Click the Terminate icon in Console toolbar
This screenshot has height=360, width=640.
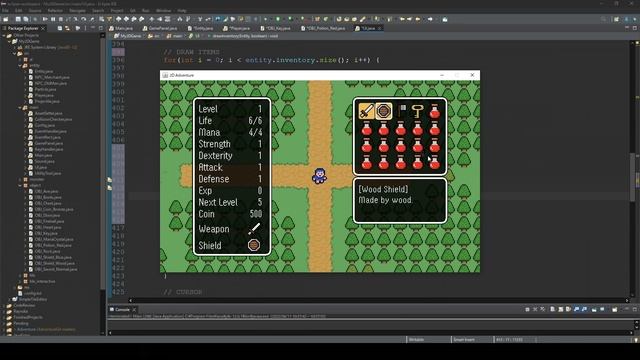pyautogui.click(x=527, y=309)
